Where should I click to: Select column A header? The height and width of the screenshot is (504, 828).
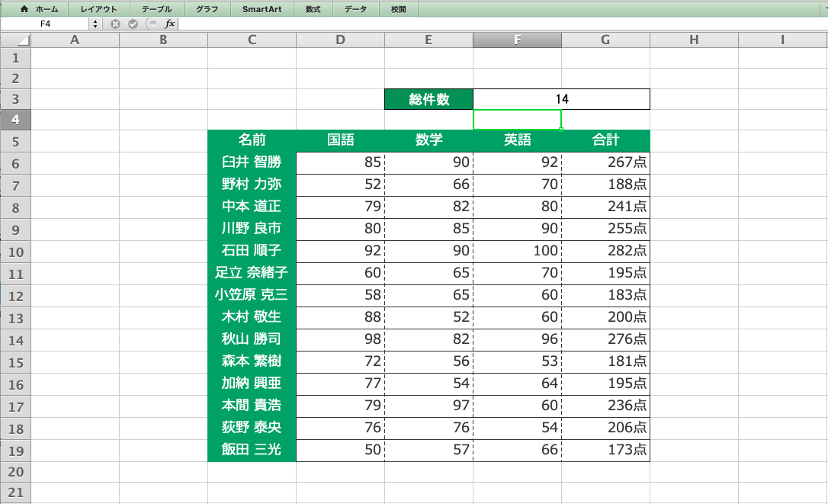75,40
